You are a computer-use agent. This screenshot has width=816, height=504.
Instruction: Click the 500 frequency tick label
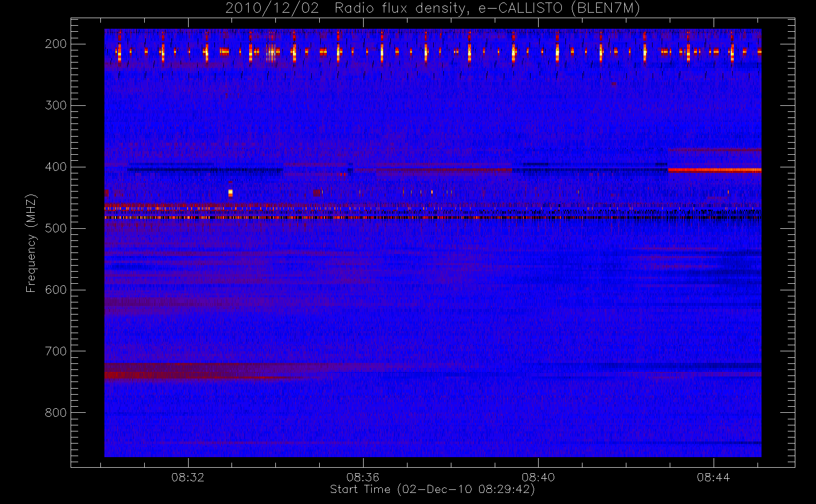pos(56,228)
